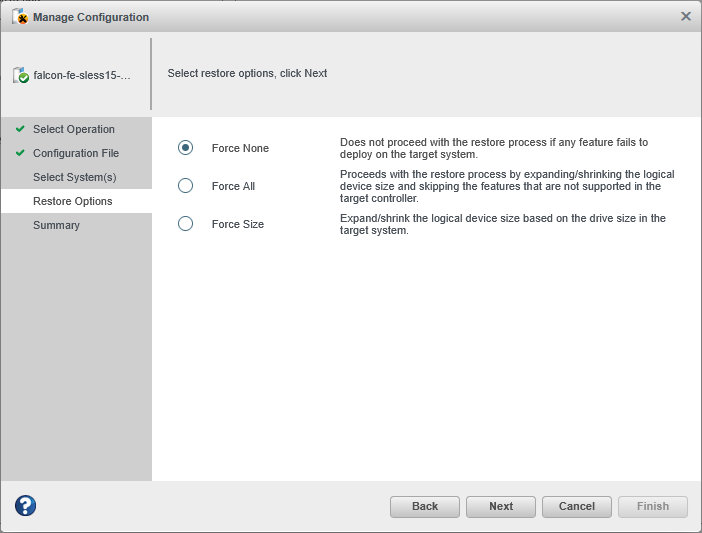Click the falcon-fe-sless15 system icon
The image size is (702, 533).
pyautogui.click(x=21, y=75)
